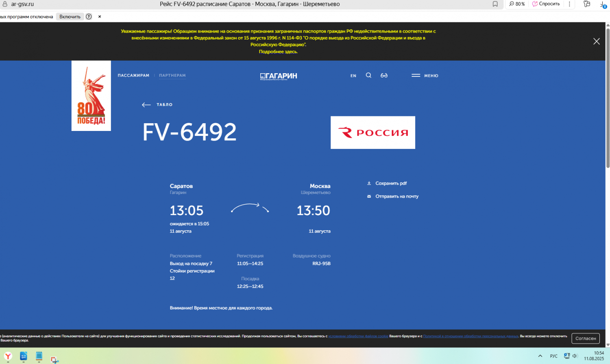Click the Отправить на почту link
This screenshot has width=610, height=364.
tap(397, 196)
